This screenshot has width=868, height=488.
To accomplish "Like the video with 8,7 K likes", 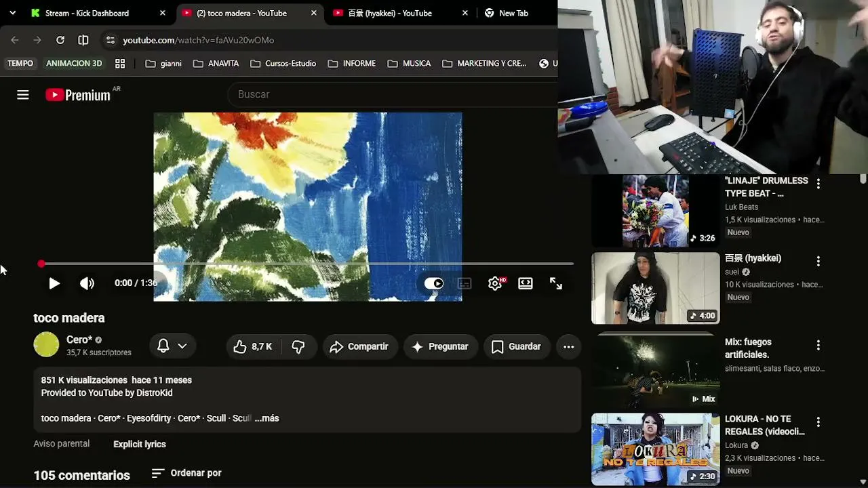I will point(252,346).
